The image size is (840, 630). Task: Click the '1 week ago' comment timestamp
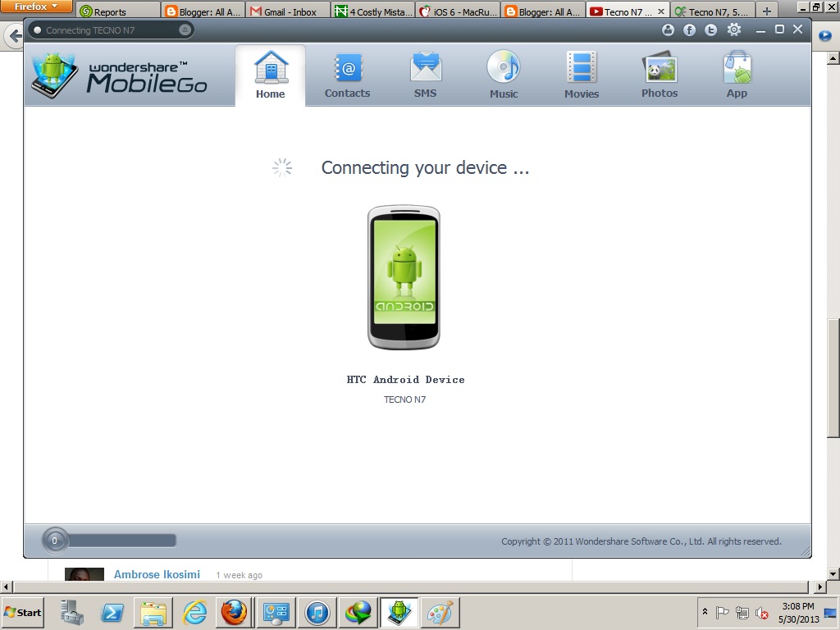[x=239, y=575]
